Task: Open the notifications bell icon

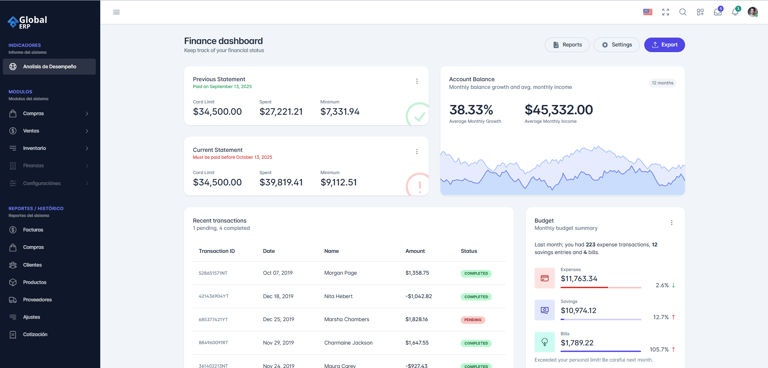Action: click(735, 12)
